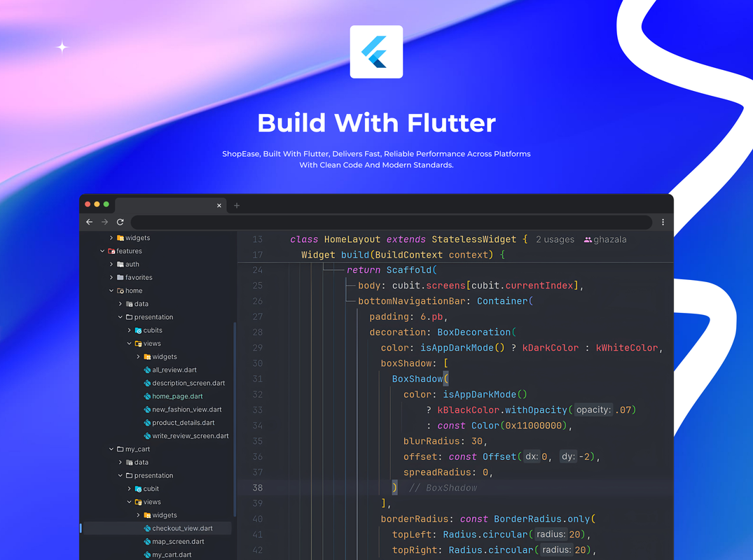The height and width of the screenshot is (560, 753).
Task: Open home_page.dart file
Action: pyautogui.click(x=177, y=396)
